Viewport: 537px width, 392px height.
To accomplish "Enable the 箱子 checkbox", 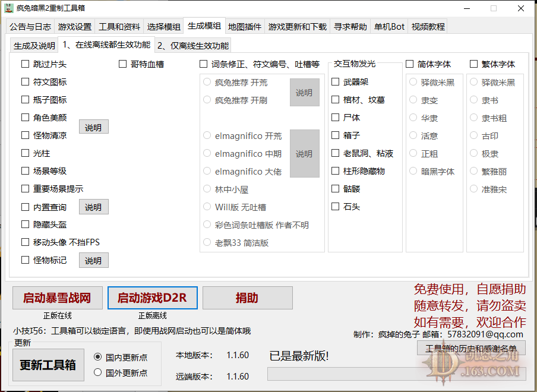I will (x=335, y=135).
